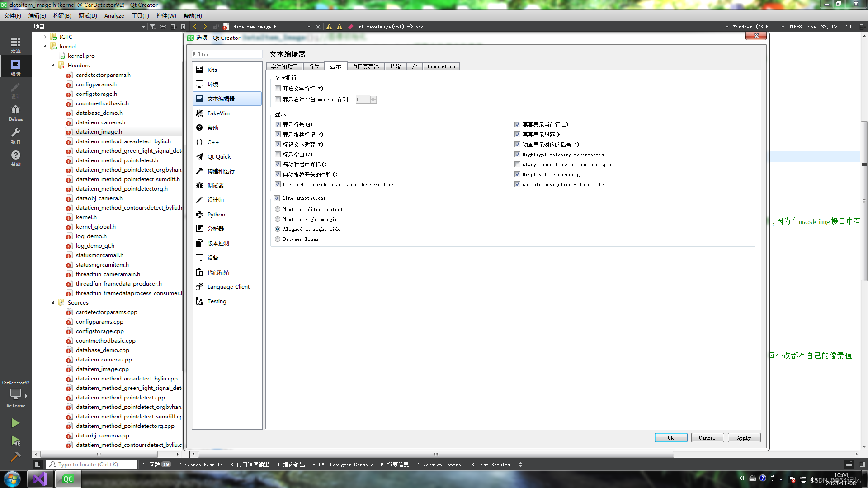Click the Kits icon in options panel

(x=200, y=70)
